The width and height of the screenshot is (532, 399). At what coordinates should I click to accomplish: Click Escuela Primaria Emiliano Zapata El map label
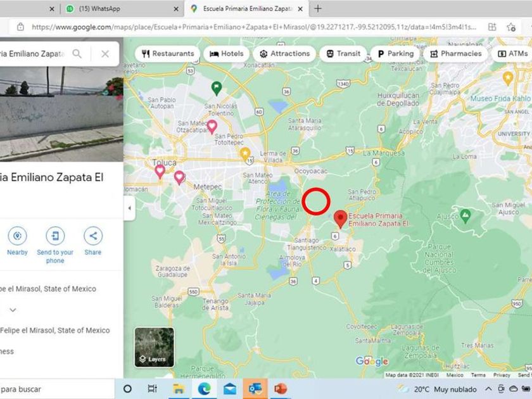pyautogui.click(x=379, y=220)
